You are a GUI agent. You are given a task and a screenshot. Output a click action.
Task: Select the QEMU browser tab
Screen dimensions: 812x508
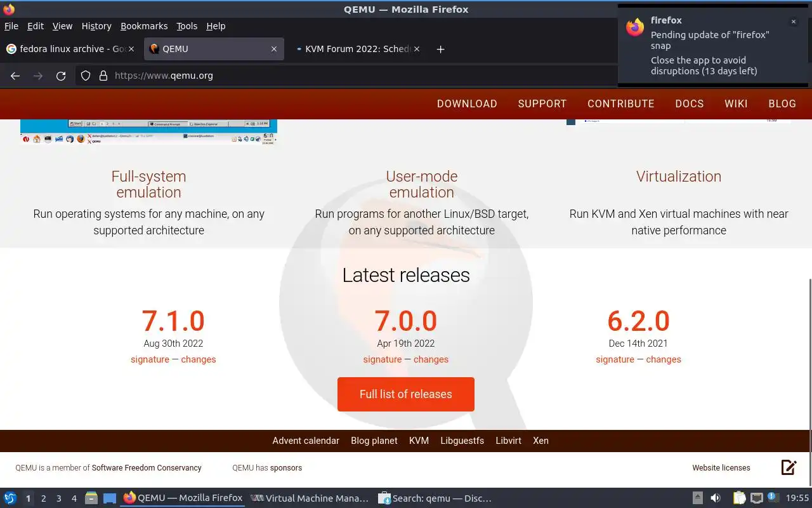213,49
